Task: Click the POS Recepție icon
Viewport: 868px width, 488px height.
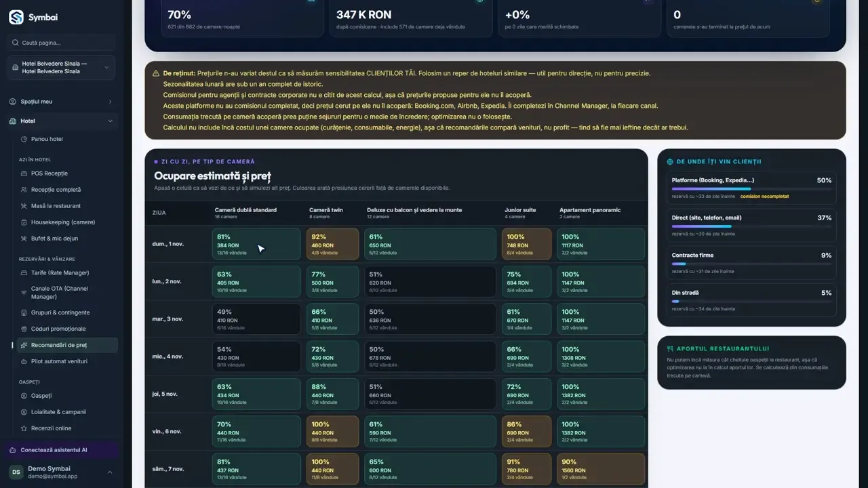Action: [24, 174]
